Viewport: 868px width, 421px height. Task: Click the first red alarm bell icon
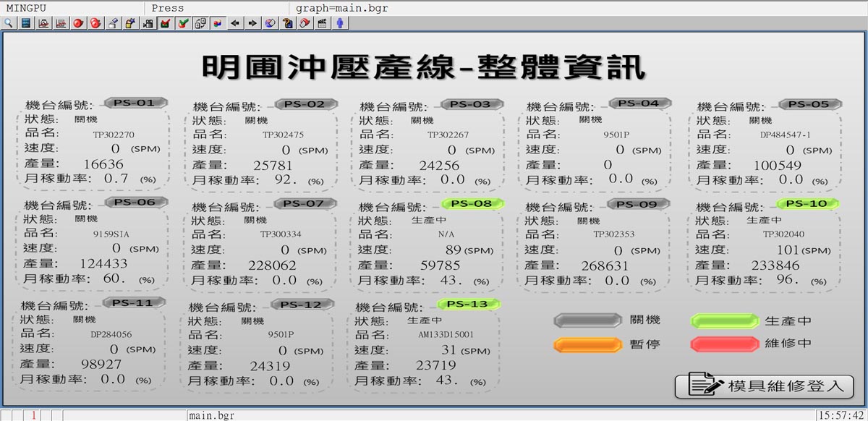point(78,23)
